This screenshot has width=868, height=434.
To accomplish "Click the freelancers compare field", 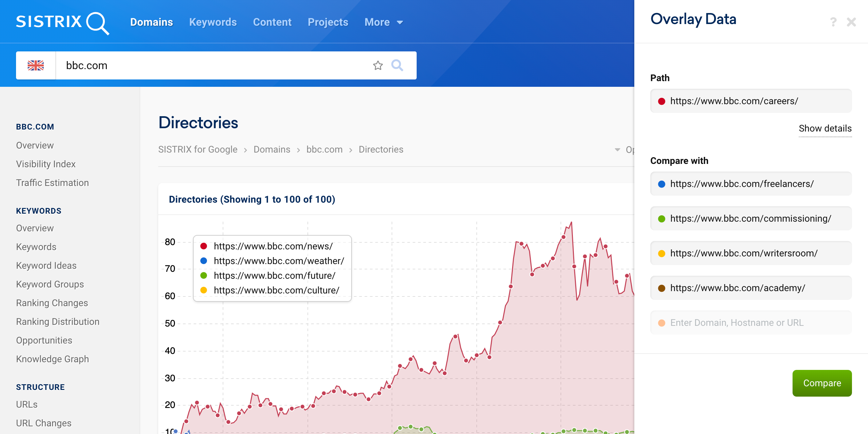I will pos(750,184).
